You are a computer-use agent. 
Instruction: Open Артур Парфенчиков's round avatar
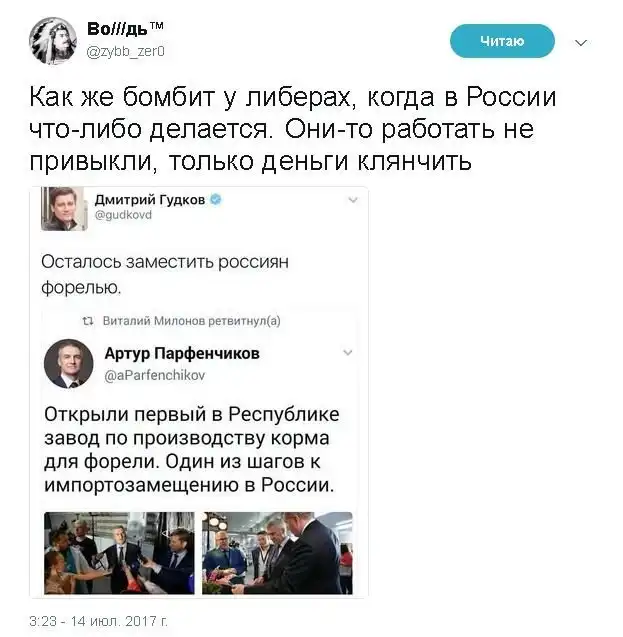click(69, 364)
